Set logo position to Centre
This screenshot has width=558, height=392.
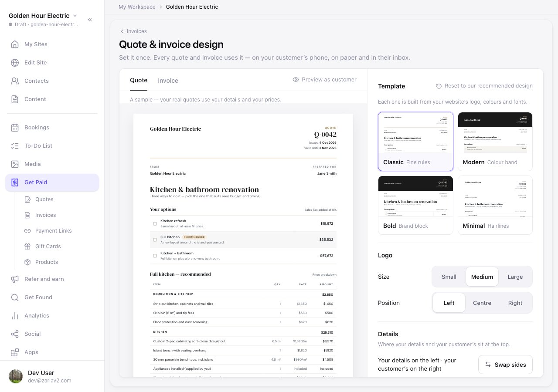click(482, 303)
